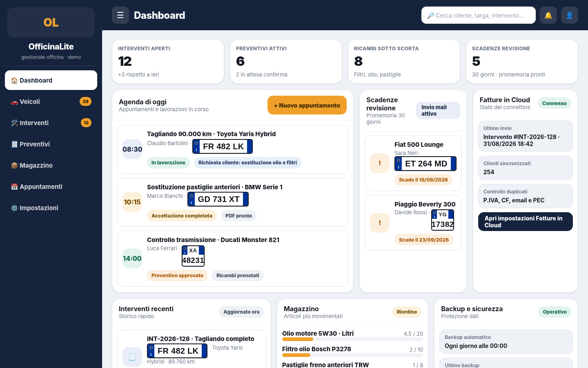This screenshot has height=368, width=588.
Task: Click the PDF pronto tag
Action: tap(239, 215)
